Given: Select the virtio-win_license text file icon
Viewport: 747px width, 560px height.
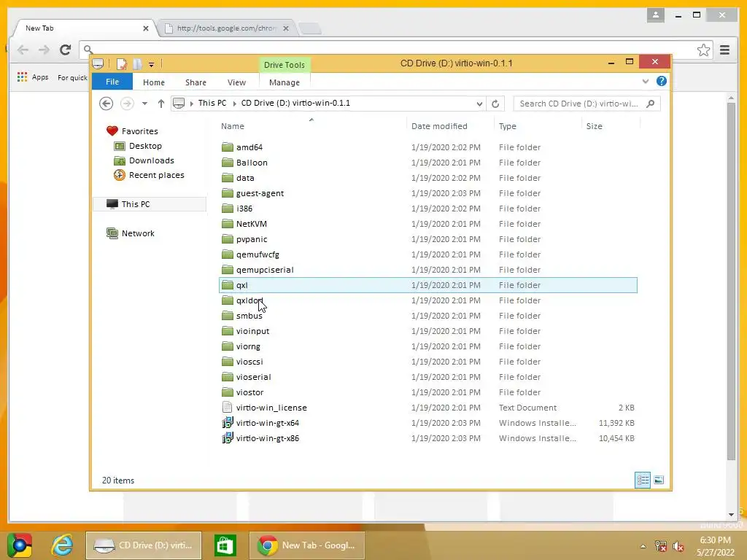Looking at the screenshot, I should (x=228, y=407).
